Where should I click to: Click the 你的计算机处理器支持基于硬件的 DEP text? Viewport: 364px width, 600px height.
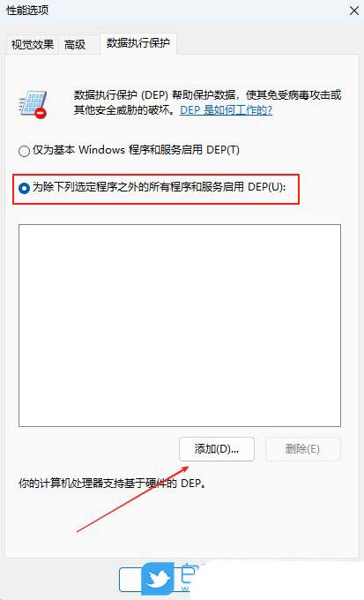112,483
